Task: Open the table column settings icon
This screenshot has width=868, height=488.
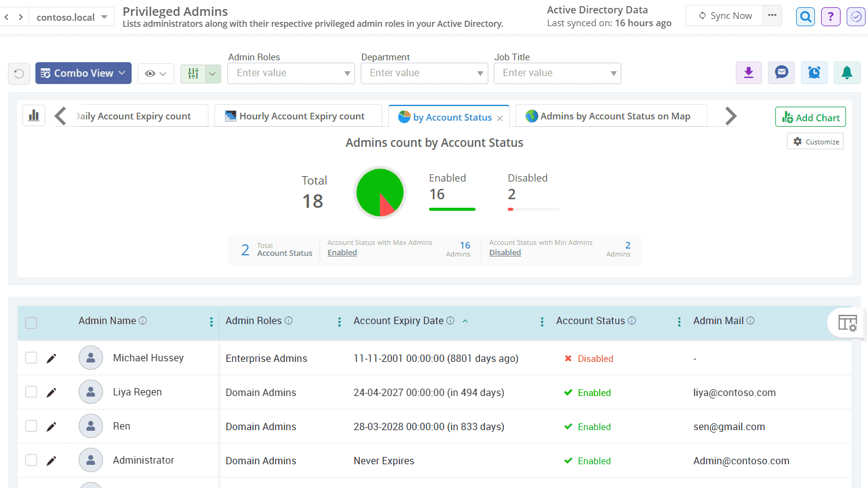Action: point(847,323)
